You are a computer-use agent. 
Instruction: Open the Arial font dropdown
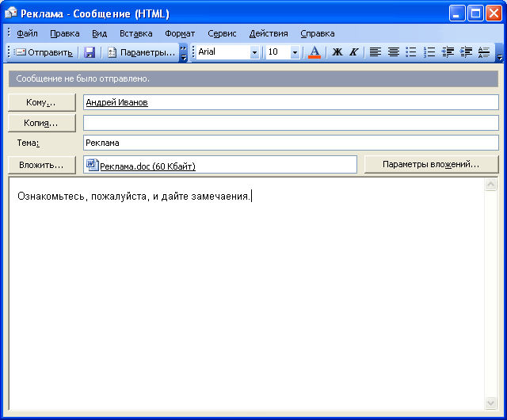point(254,52)
